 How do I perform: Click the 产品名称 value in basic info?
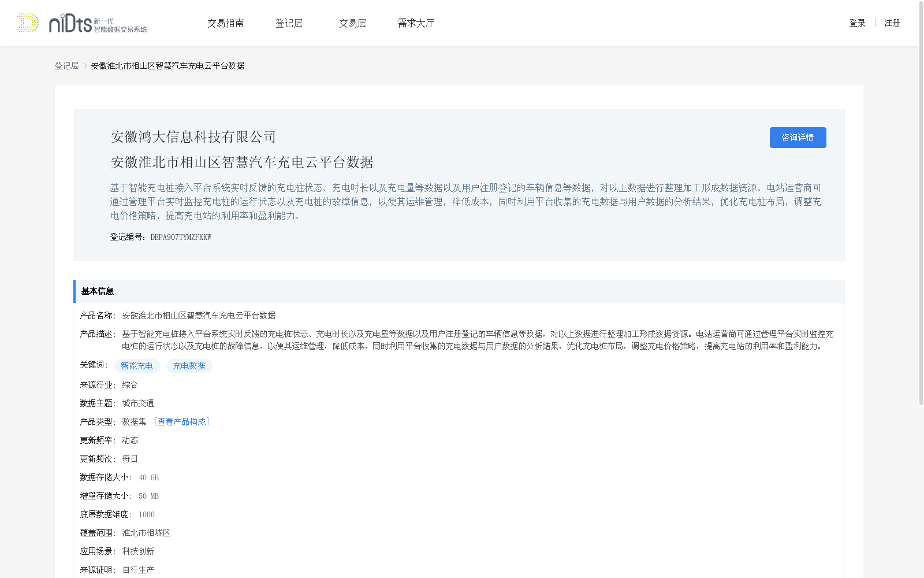[x=199, y=316]
